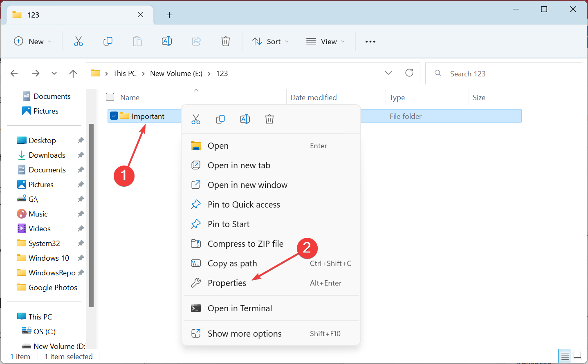This screenshot has height=364, width=588.
Task: Click the New button
Action: pyautogui.click(x=33, y=42)
